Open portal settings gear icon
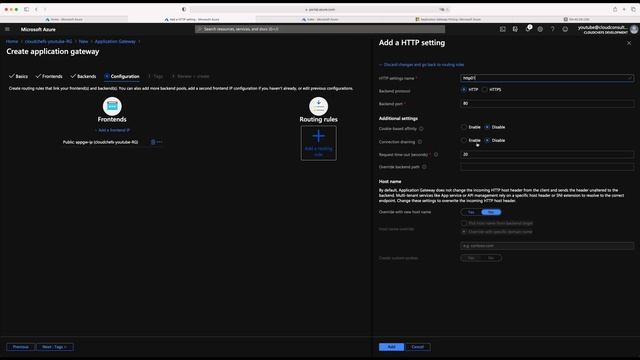 click(x=540, y=29)
